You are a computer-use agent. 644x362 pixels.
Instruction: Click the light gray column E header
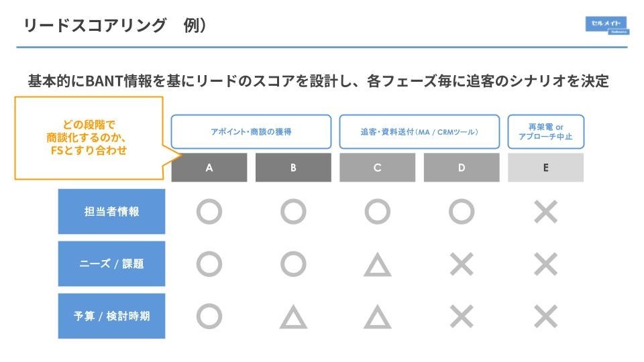point(545,168)
